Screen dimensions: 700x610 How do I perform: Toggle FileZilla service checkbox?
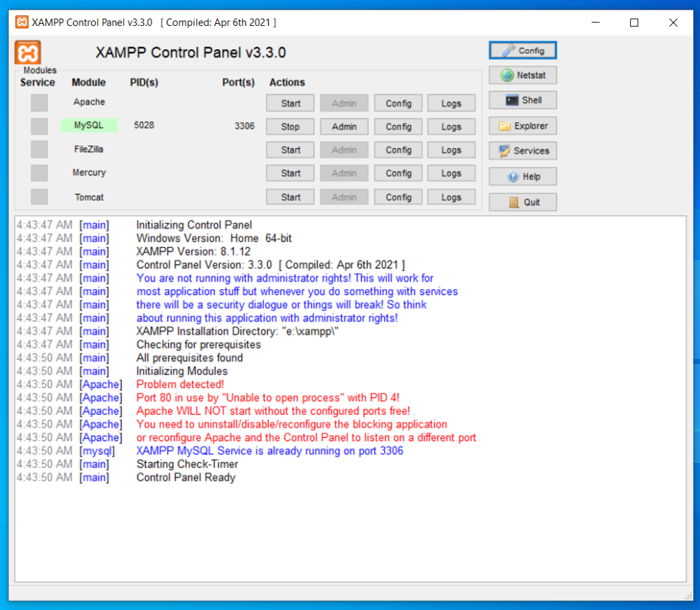(x=39, y=150)
